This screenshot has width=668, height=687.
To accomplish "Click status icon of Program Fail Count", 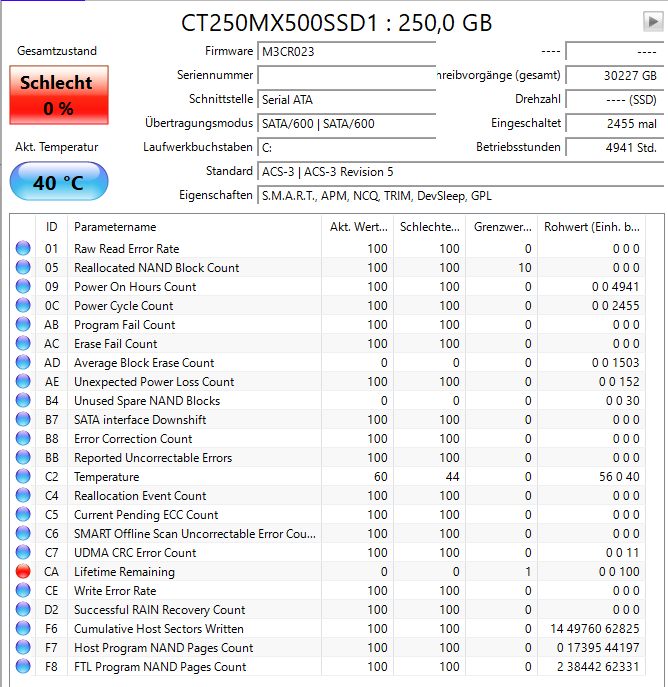I will point(23,325).
